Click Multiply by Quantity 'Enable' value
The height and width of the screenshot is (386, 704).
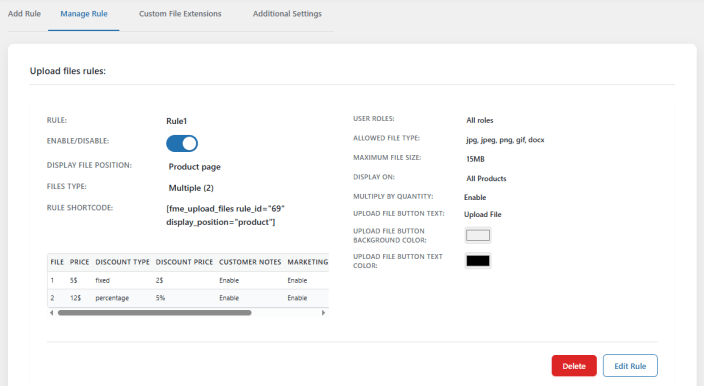475,197
